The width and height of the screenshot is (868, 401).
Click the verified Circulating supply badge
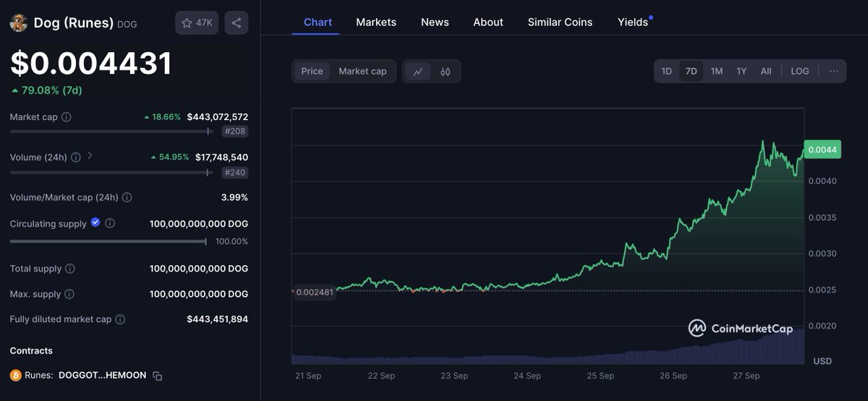coord(95,223)
